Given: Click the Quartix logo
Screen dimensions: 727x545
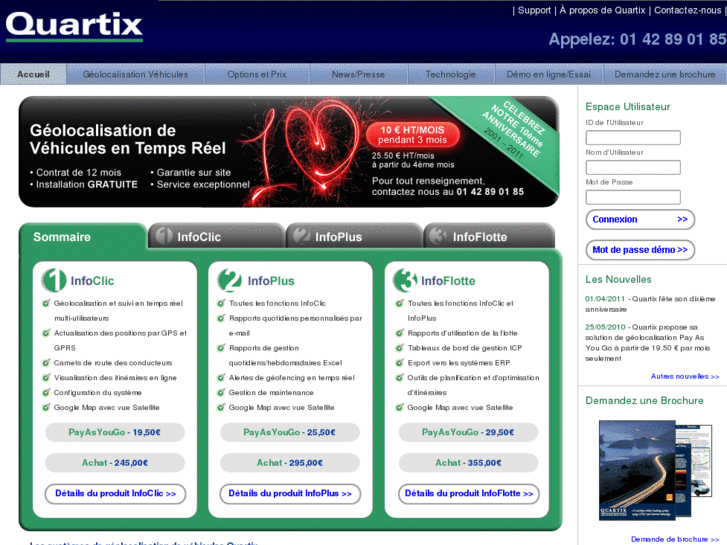Looking at the screenshot, I should tap(74, 26).
